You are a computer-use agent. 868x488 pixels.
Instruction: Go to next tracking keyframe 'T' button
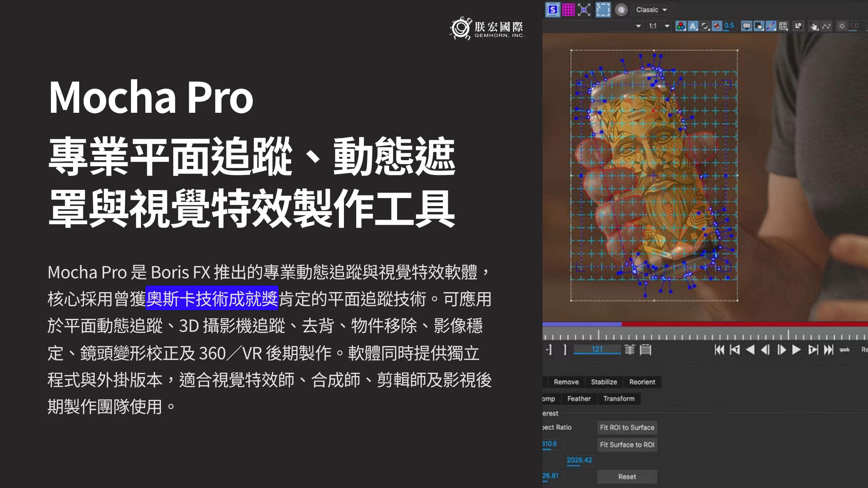pyautogui.click(x=813, y=350)
